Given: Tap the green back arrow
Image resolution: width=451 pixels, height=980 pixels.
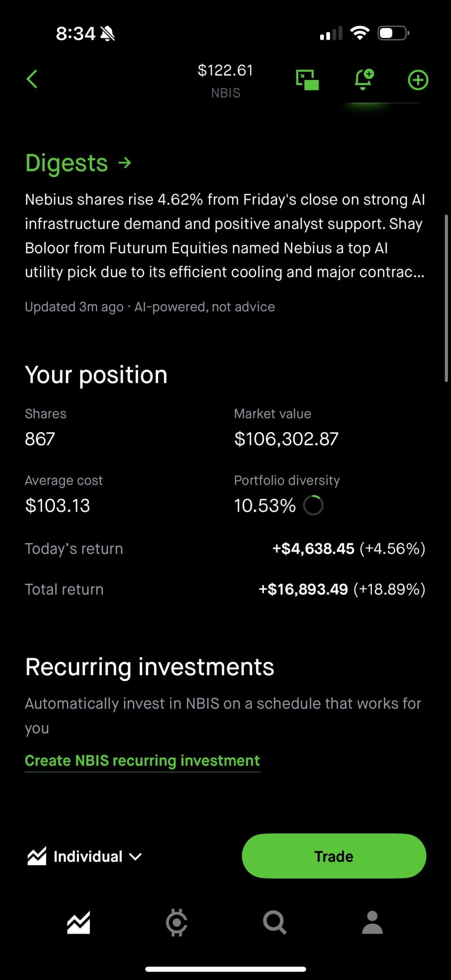Looking at the screenshot, I should pyautogui.click(x=32, y=79).
